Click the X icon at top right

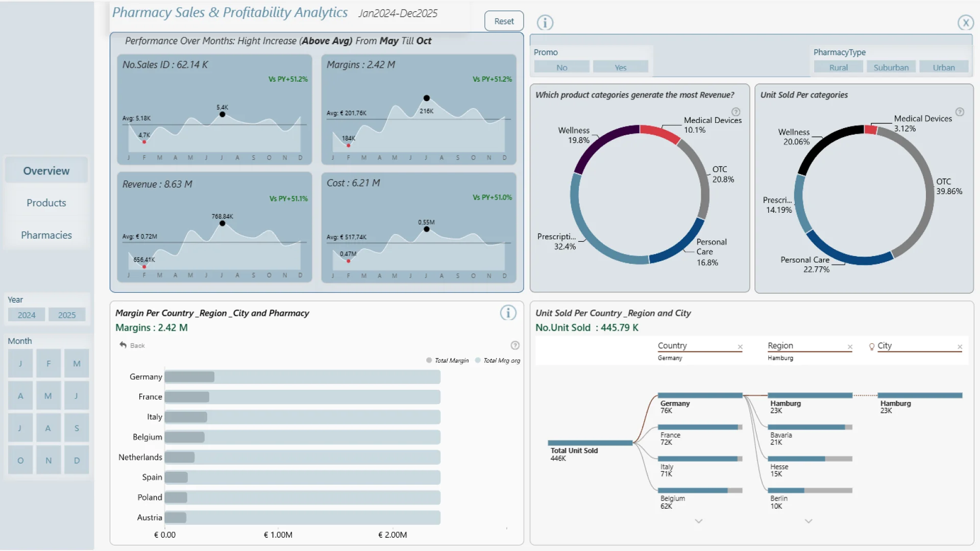pyautogui.click(x=965, y=22)
